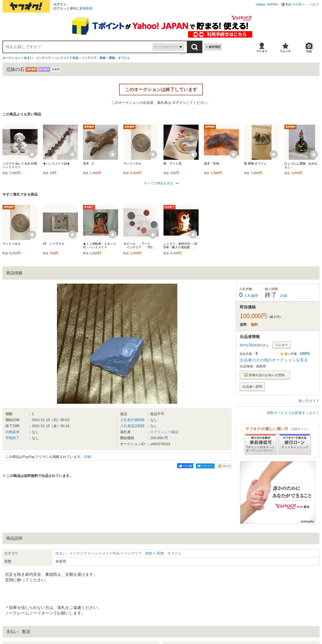Expand すべての商品を見る
Screen dimensions: 322x644
pos(161,183)
